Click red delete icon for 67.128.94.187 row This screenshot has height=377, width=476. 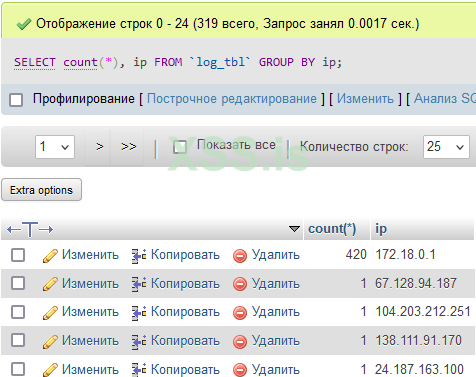tap(240, 285)
